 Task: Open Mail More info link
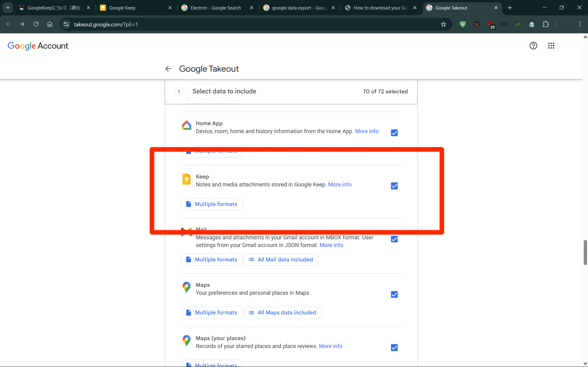(331, 245)
